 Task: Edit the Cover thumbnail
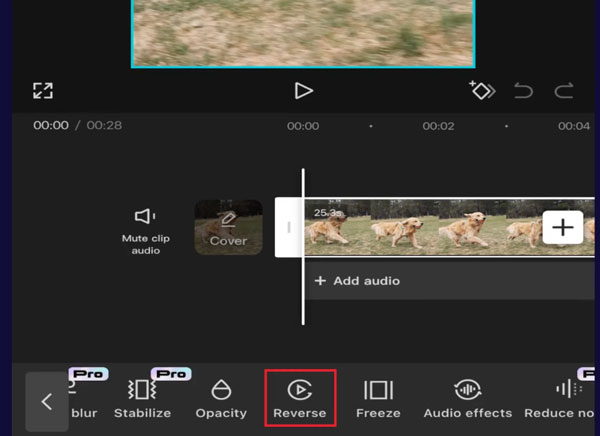click(x=228, y=227)
